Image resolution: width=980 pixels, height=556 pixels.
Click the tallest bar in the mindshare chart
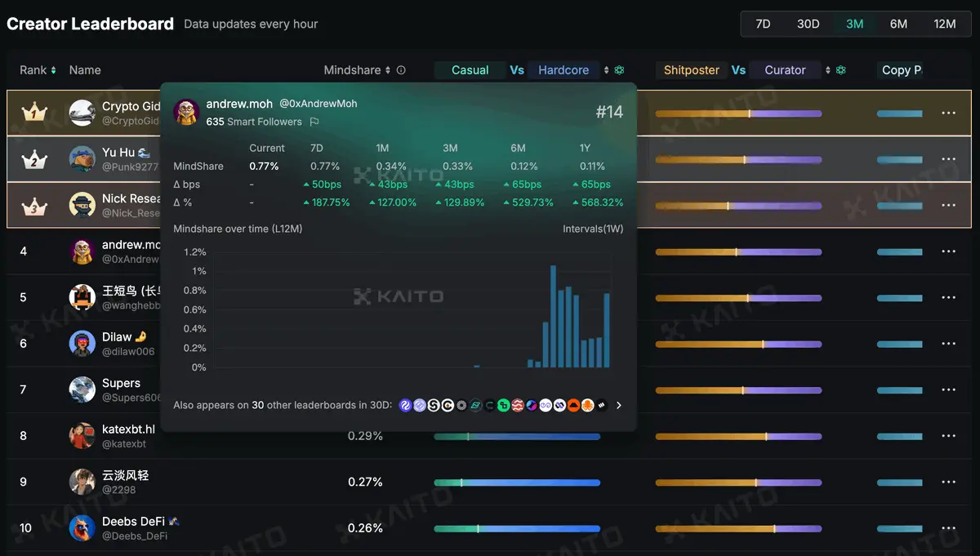pos(554,317)
